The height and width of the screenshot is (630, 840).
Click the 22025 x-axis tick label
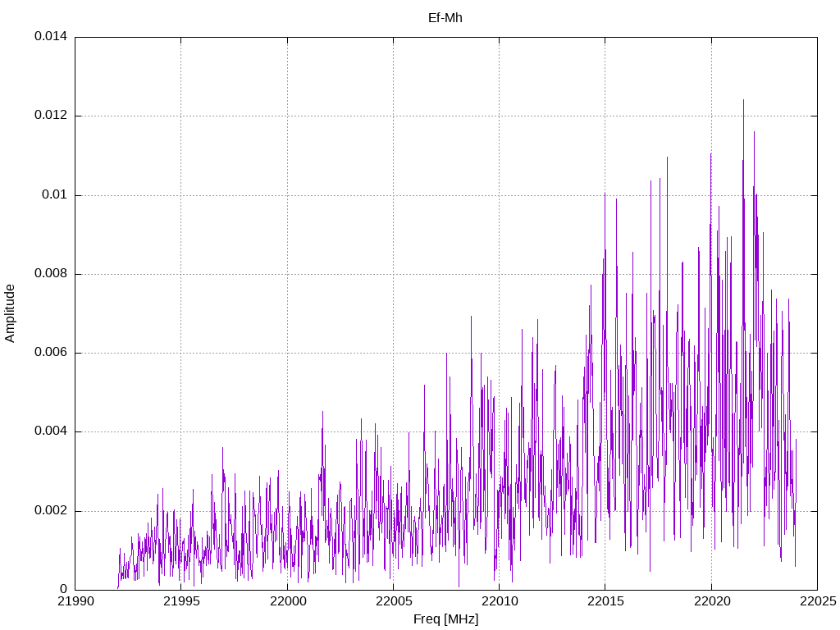pos(816,602)
